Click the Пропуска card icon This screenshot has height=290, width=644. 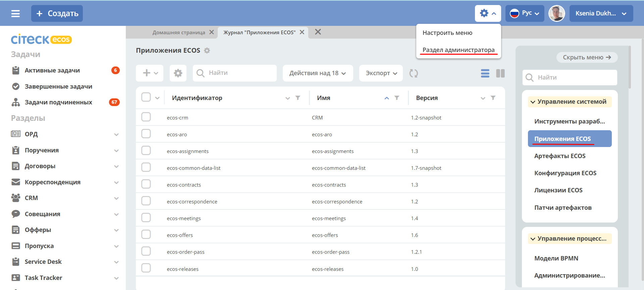[16, 246]
